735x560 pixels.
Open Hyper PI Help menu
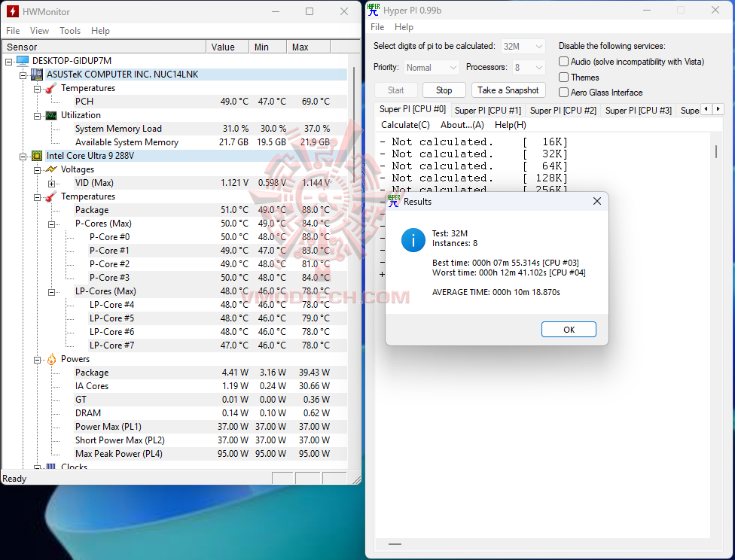[404, 27]
